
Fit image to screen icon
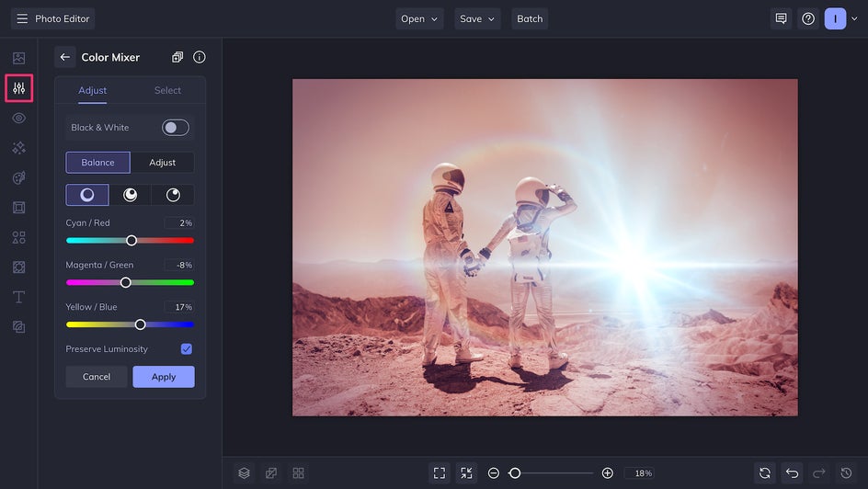[x=440, y=473]
